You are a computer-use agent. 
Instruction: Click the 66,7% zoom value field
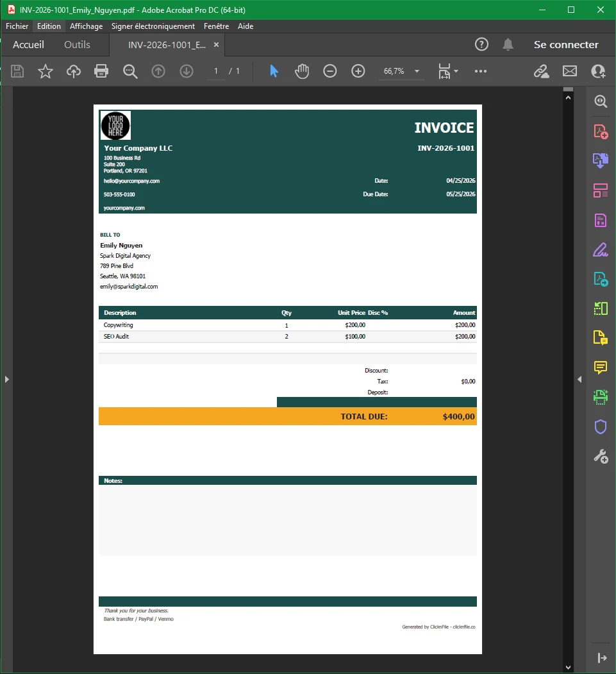pyautogui.click(x=394, y=71)
